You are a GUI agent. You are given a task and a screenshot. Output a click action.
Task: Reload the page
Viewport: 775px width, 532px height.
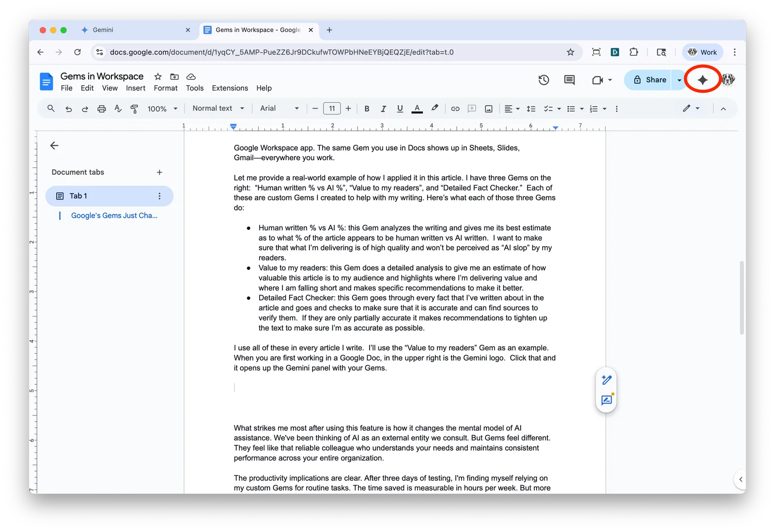pos(77,52)
